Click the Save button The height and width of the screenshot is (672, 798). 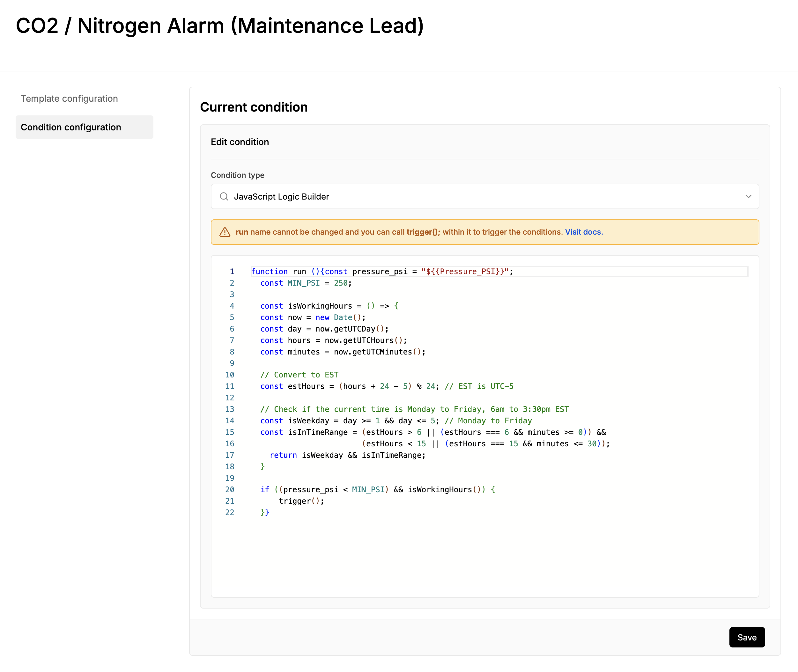point(747,637)
